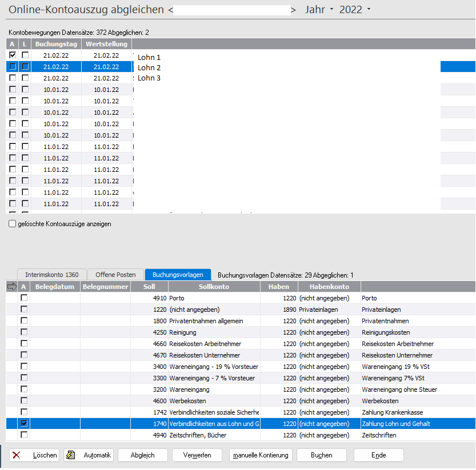Check the Porto template checkbox
Screen dimensions: 476x470
(x=24, y=298)
